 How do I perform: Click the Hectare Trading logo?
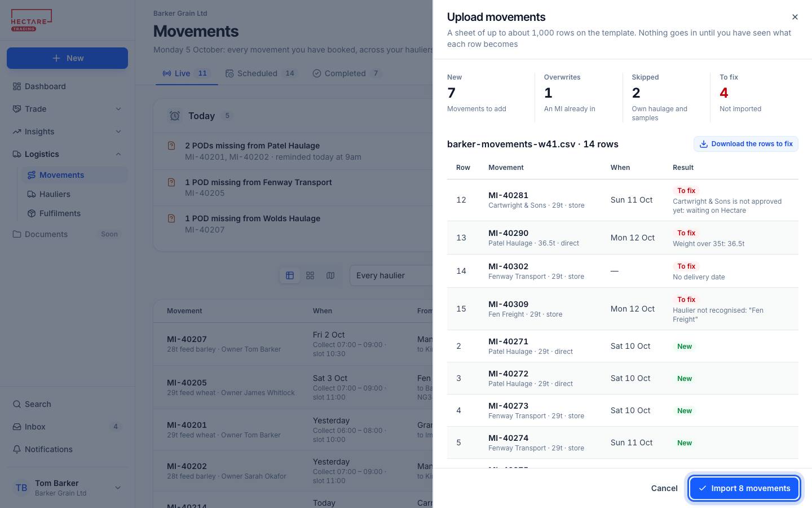pos(32,20)
